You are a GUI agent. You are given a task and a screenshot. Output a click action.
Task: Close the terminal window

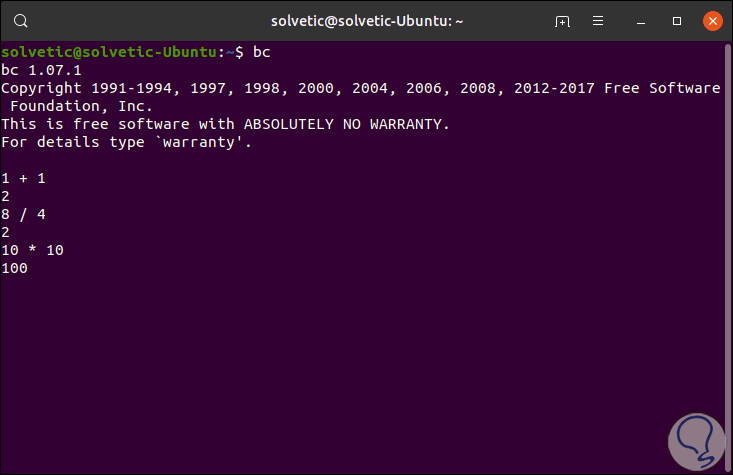click(712, 21)
